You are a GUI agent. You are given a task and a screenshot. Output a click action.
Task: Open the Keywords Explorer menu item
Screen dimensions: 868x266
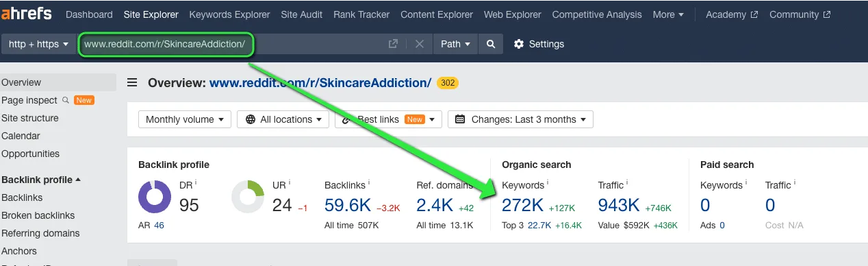[229, 14]
